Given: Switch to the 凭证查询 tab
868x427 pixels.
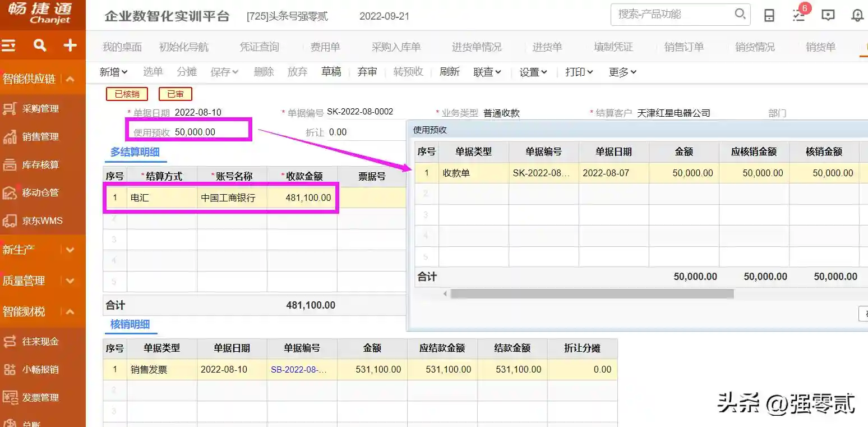Looking at the screenshot, I should point(259,47).
